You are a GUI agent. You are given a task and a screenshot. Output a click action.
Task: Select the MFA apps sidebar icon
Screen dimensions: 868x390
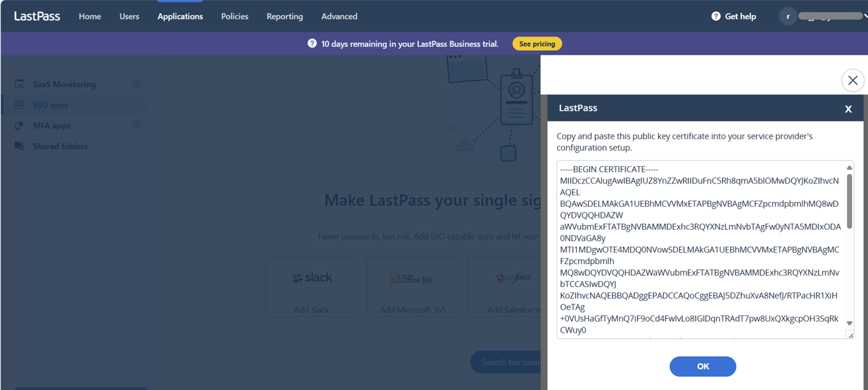pos(19,125)
